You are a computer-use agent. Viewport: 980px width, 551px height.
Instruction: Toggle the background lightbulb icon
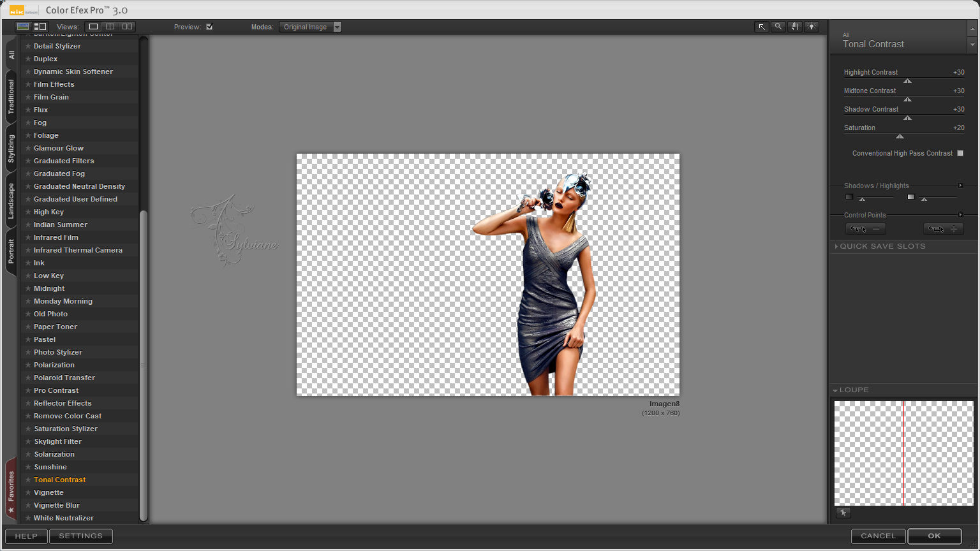pyautogui.click(x=812, y=27)
